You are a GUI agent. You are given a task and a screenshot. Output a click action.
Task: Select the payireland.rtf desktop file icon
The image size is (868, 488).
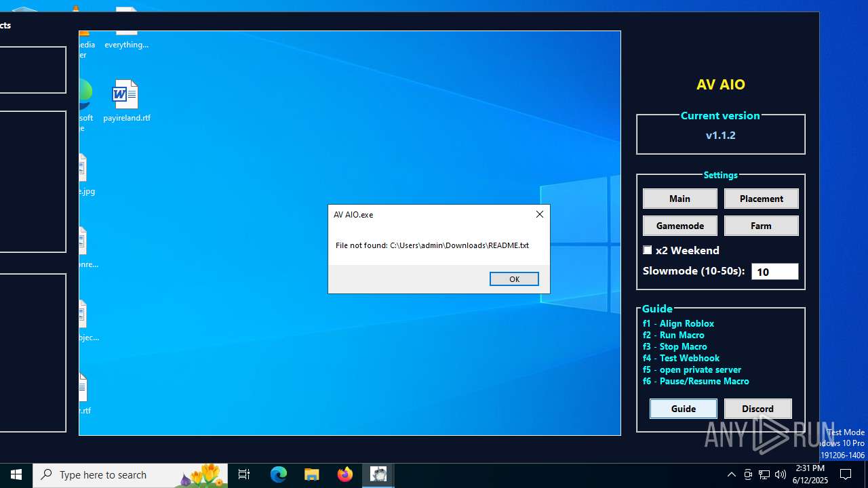point(126,102)
